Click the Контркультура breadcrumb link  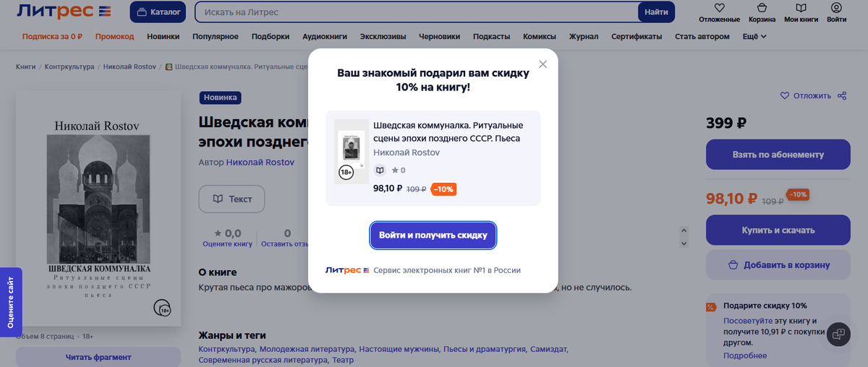point(69,67)
